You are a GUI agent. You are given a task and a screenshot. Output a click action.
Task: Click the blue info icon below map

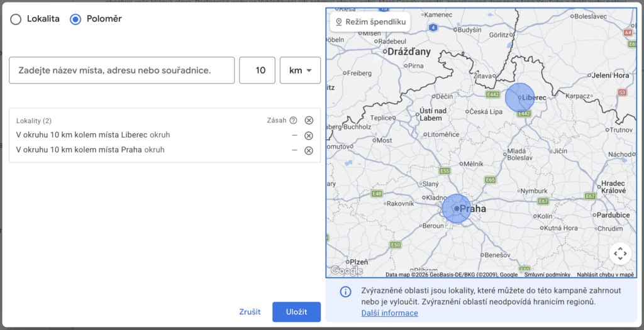click(x=345, y=292)
